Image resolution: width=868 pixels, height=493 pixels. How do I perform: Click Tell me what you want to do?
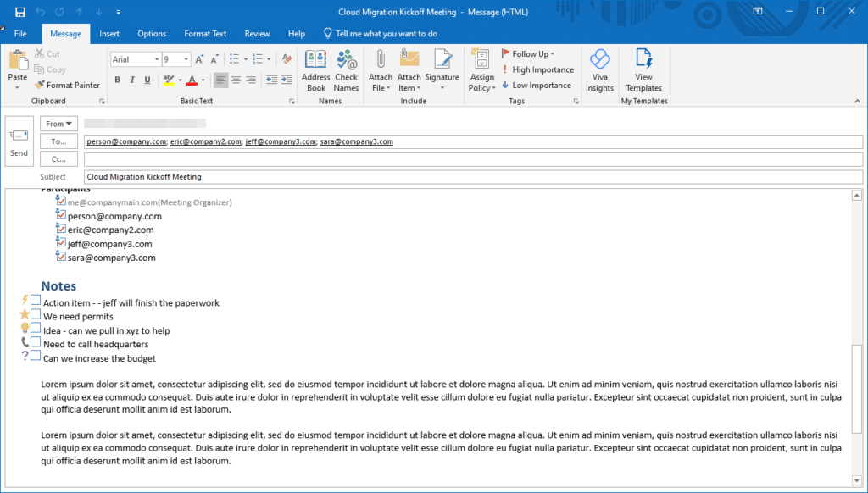381,34
